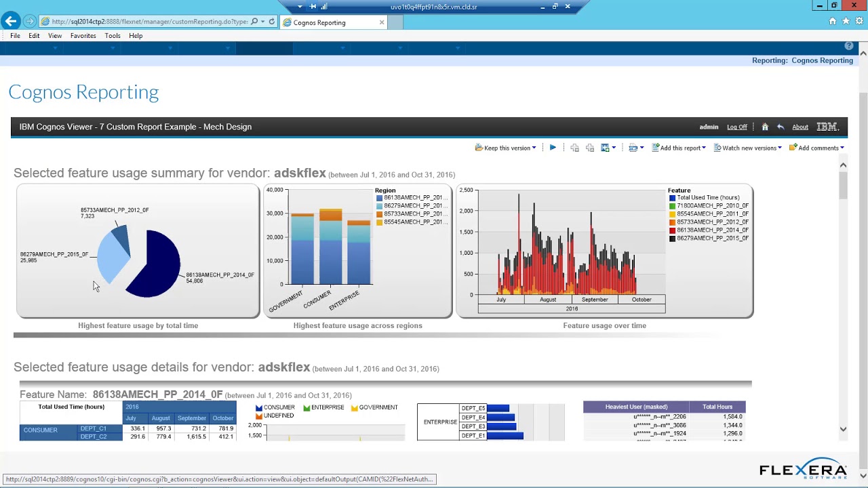
Task: Click the Cognos return arrow icon
Action: coord(781,127)
